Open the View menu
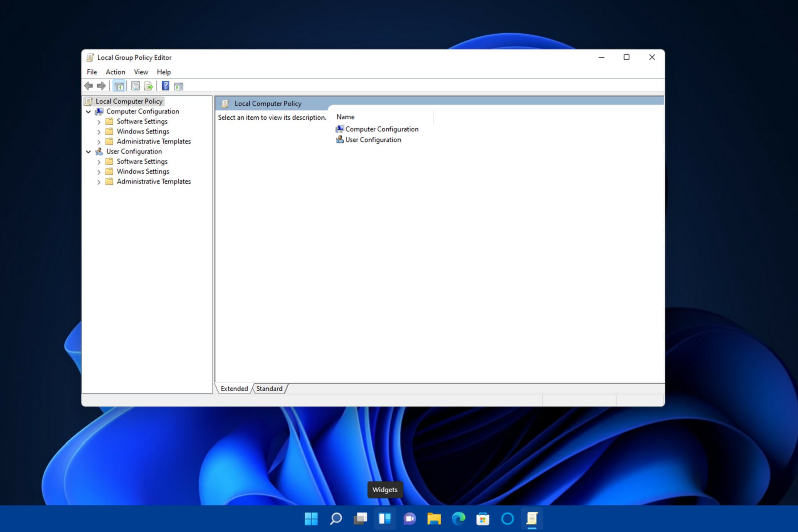 coord(140,72)
